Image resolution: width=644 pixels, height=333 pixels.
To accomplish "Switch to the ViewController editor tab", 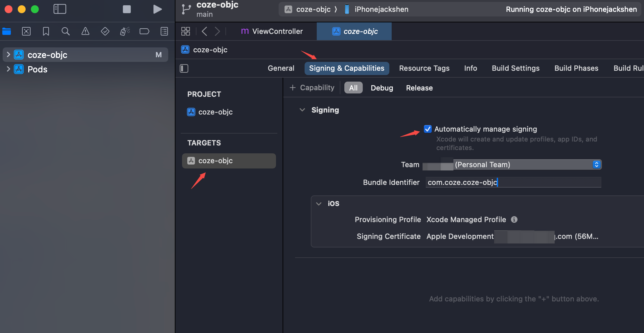I will tap(272, 31).
